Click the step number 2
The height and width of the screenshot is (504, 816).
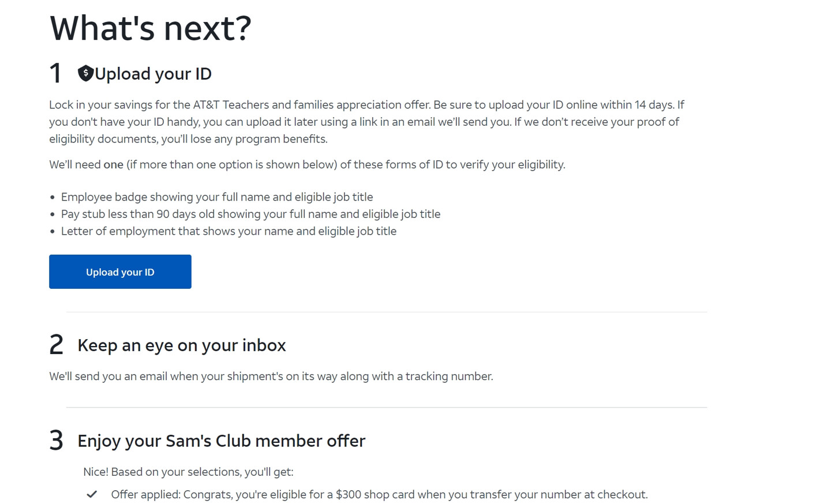(56, 345)
